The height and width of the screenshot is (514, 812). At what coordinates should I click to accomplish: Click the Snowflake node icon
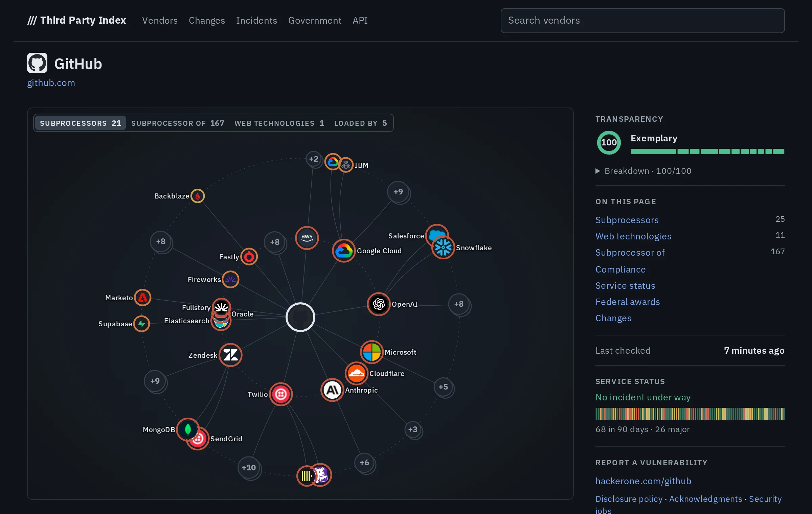tap(443, 248)
